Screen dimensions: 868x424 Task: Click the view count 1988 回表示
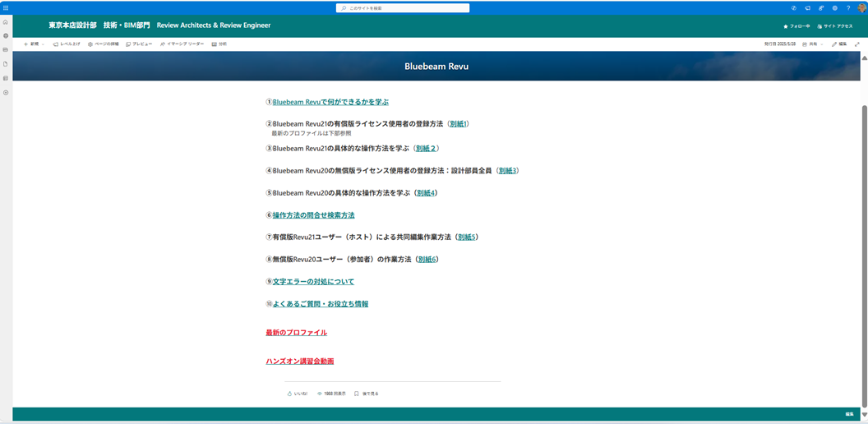click(331, 394)
